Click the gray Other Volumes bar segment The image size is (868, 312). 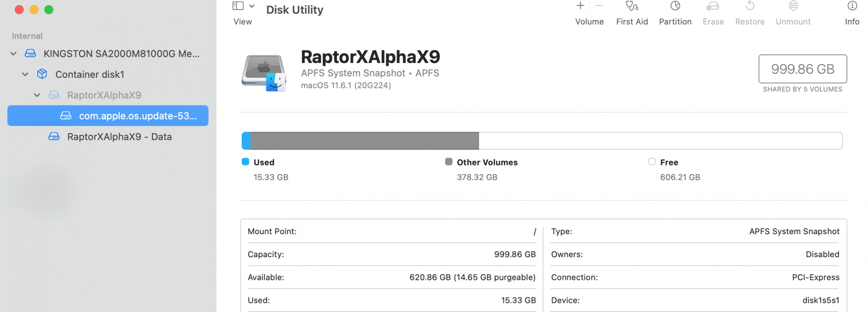tap(365, 141)
